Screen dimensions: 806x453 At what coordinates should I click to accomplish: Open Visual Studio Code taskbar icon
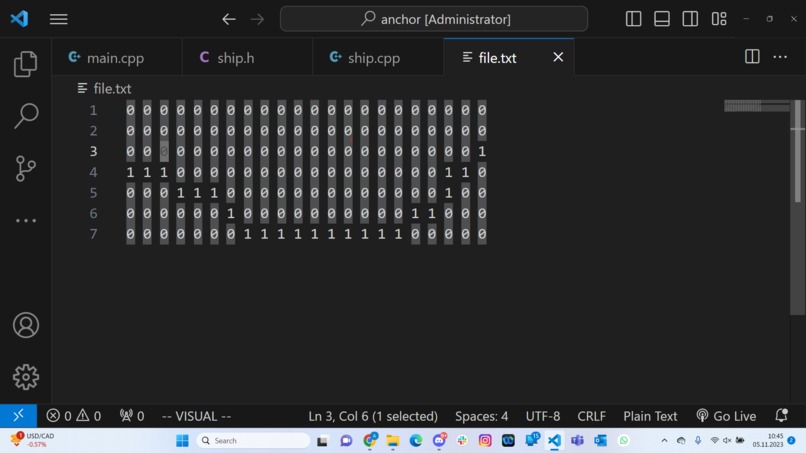pos(554,441)
